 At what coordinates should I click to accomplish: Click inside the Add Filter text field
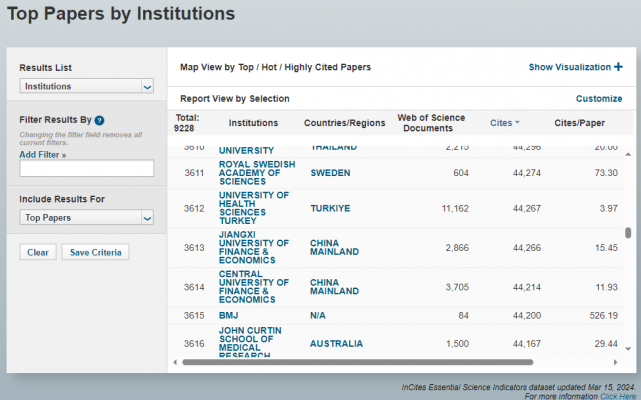pyautogui.click(x=87, y=169)
